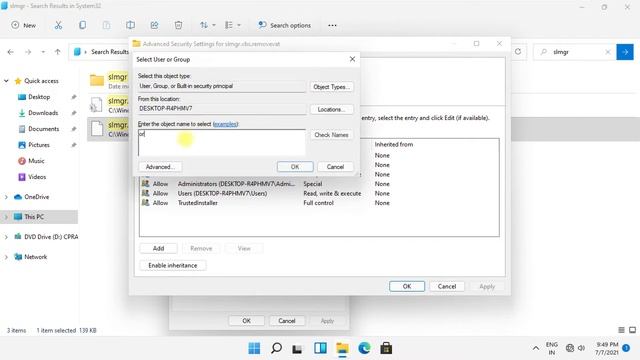
Task: Click the Locations... button
Action: tap(331, 109)
